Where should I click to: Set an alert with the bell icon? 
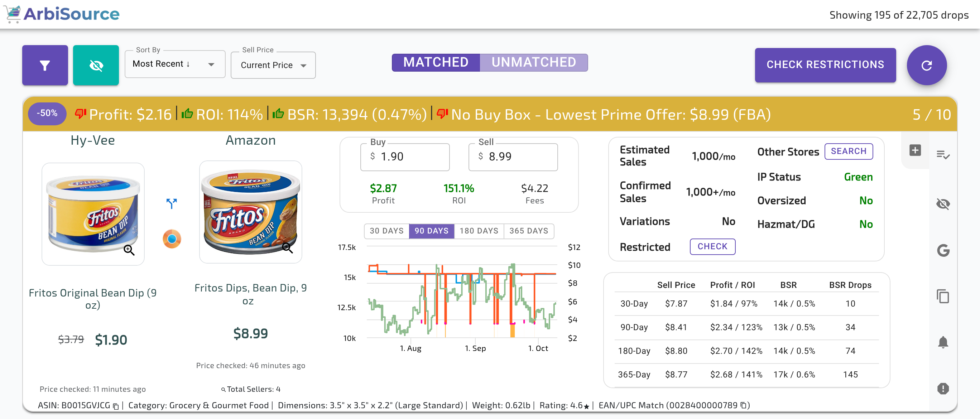[x=943, y=342]
